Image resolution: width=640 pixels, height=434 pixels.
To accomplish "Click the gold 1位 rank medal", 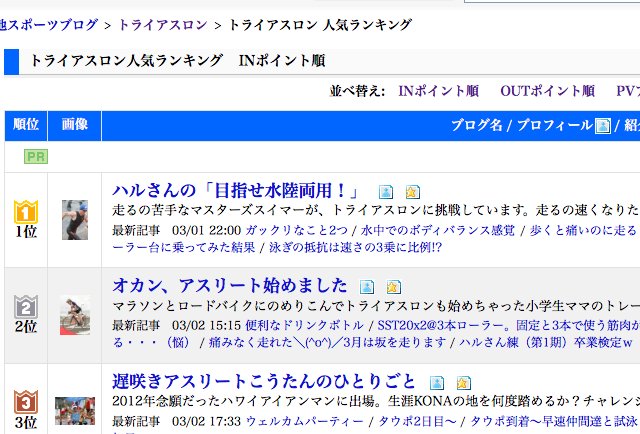I will pos(25,212).
